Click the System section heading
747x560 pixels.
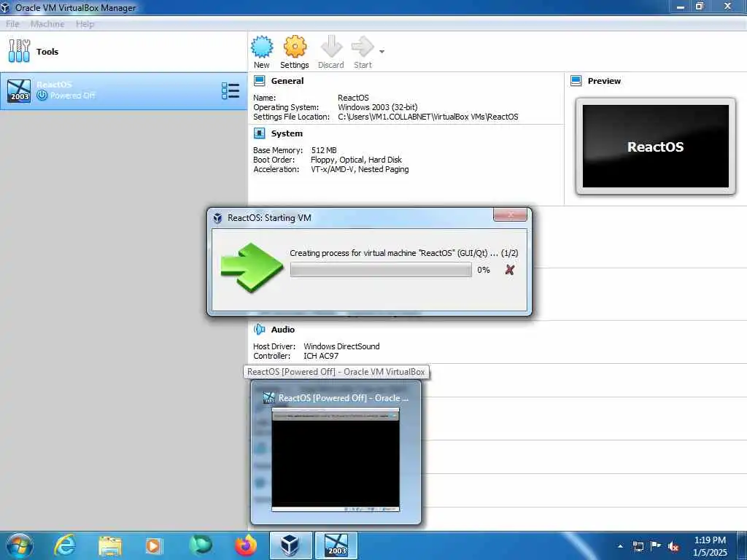(287, 134)
